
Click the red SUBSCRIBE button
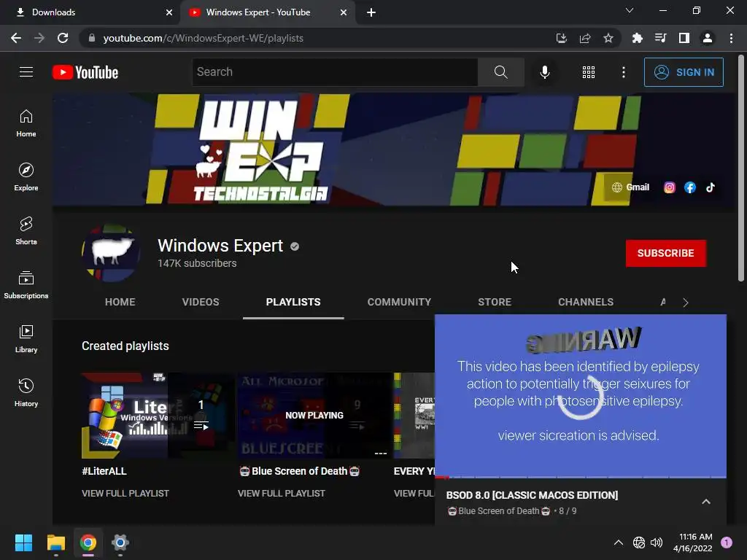click(x=665, y=253)
